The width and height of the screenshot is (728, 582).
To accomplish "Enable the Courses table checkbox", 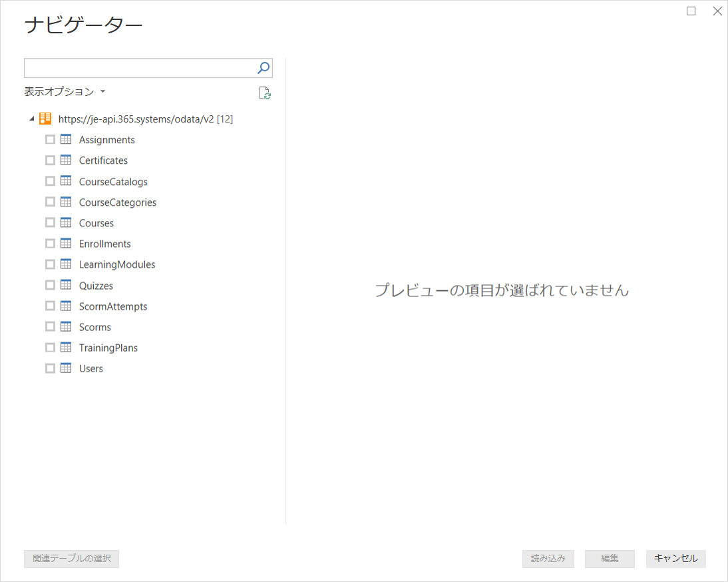I will click(x=50, y=223).
